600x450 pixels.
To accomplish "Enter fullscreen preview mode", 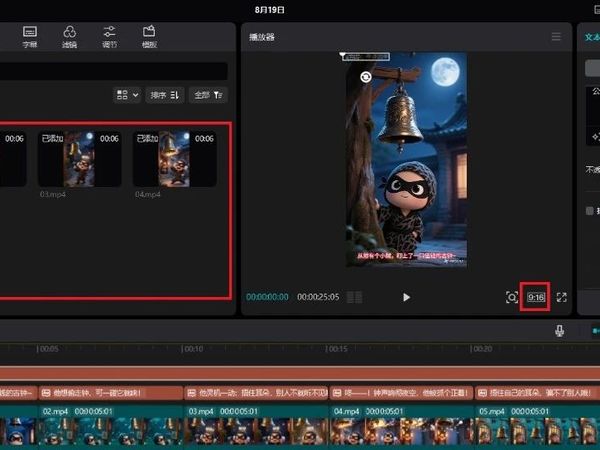I will pyautogui.click(x=562, y=297).
